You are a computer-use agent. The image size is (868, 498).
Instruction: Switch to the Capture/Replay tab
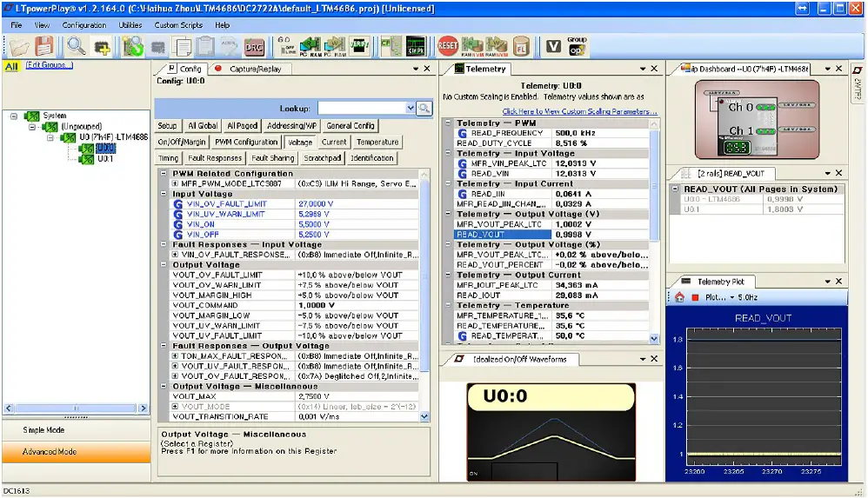(x=255, y=69)
